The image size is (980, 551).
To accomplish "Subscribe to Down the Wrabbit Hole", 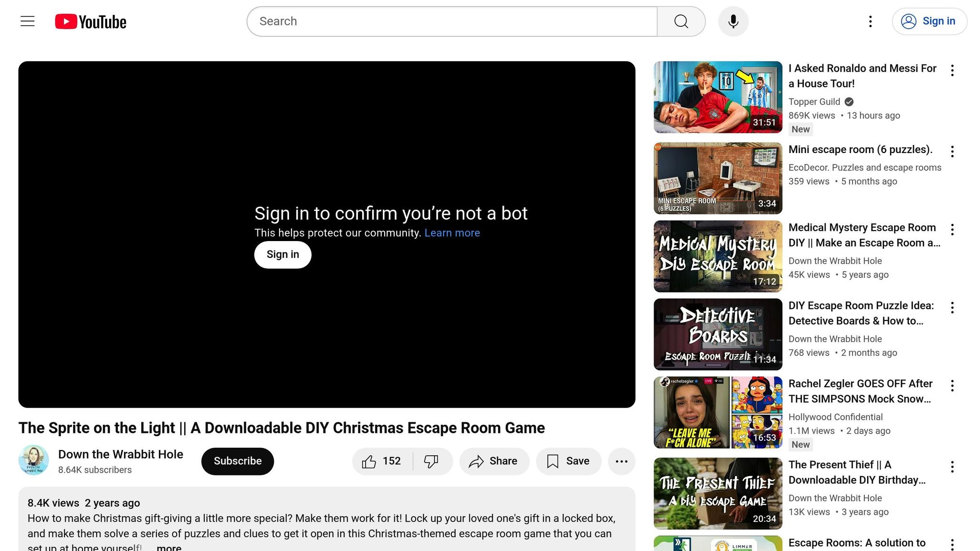I will coord(237,461).
